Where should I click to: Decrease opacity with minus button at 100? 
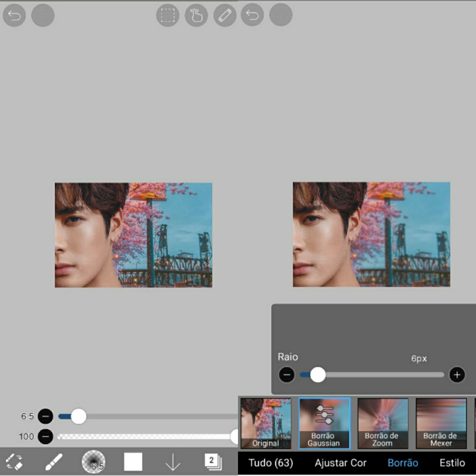tap(45, 436)
